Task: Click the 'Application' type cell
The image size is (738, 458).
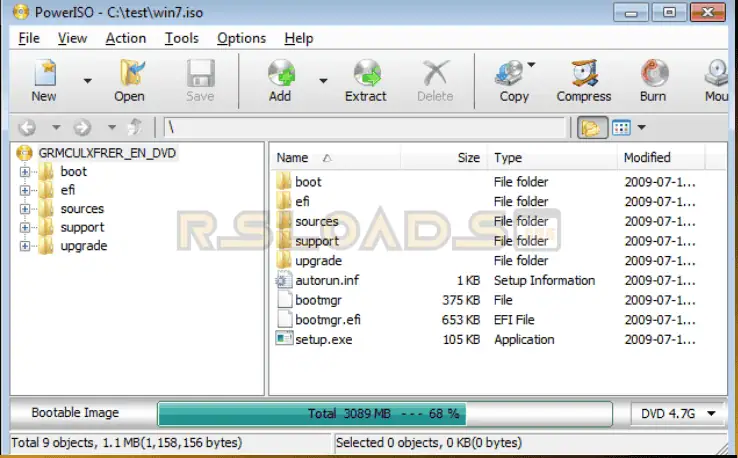Action: (x=524, y=340)
